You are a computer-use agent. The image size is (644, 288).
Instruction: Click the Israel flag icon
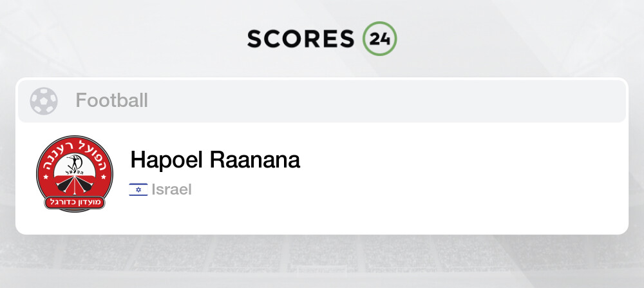(138, 189)
